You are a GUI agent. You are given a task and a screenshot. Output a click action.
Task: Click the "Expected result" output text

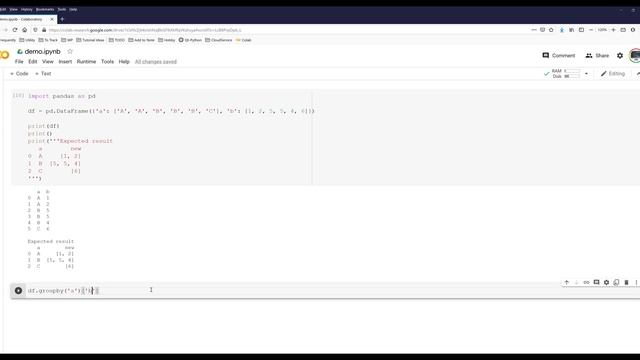click(x=51, y=241)
